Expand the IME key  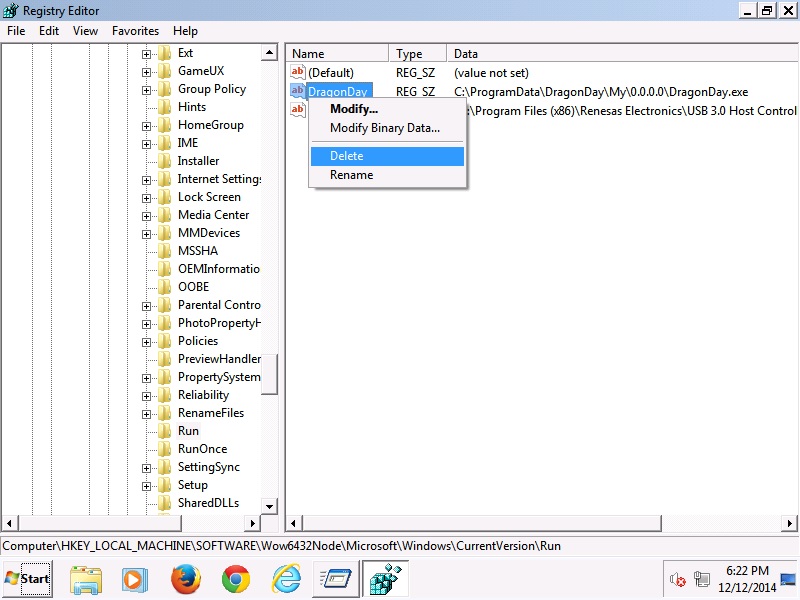146,144
